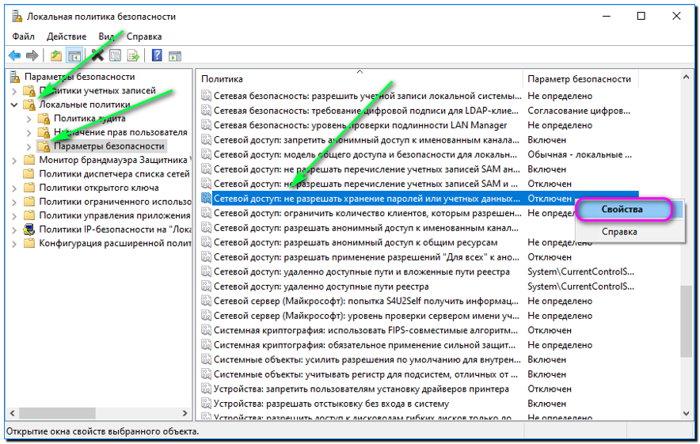Click the tree pane horizontal scroll left arrow
Screen dimensions: 700x444
click(12, 413)
